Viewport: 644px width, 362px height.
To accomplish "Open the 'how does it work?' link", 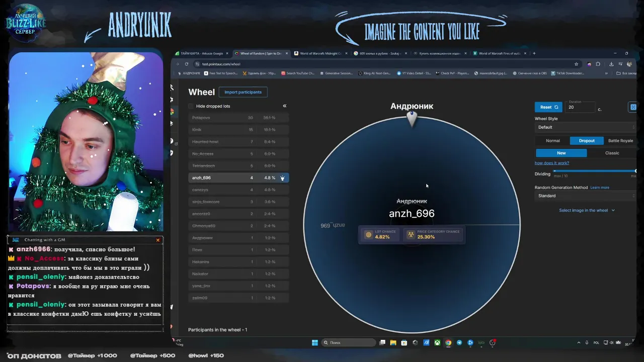I will (x=552, y=163).
